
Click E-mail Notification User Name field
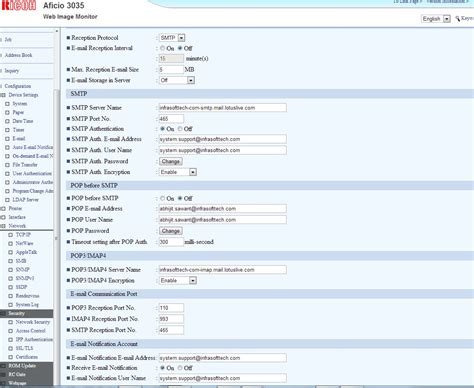point(222,378)
